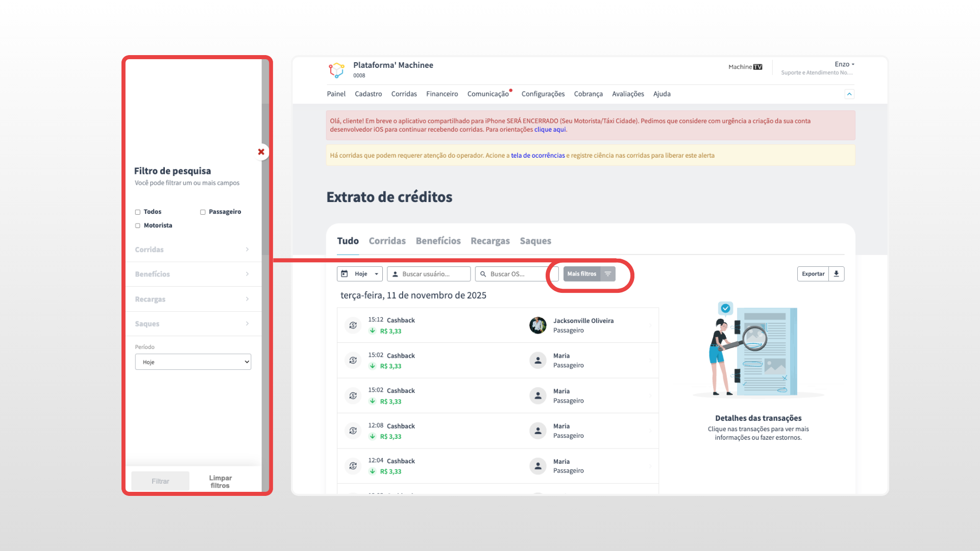Click the Mais filtros filter icon
Screen dimensions: 980x551
point(607,274)
